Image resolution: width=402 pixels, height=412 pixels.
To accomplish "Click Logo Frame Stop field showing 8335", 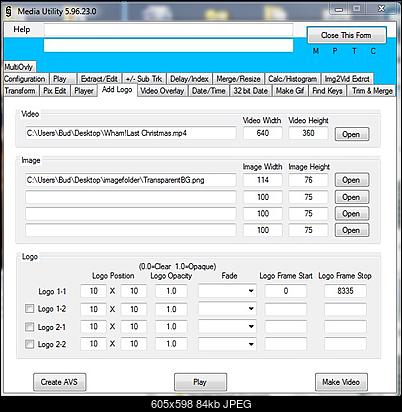I will point(345,291).
